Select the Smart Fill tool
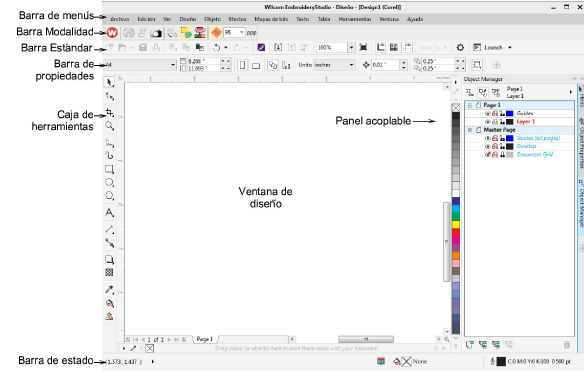Image resolution: width=584 pixels, height=386 pixels. pos(109,317)
